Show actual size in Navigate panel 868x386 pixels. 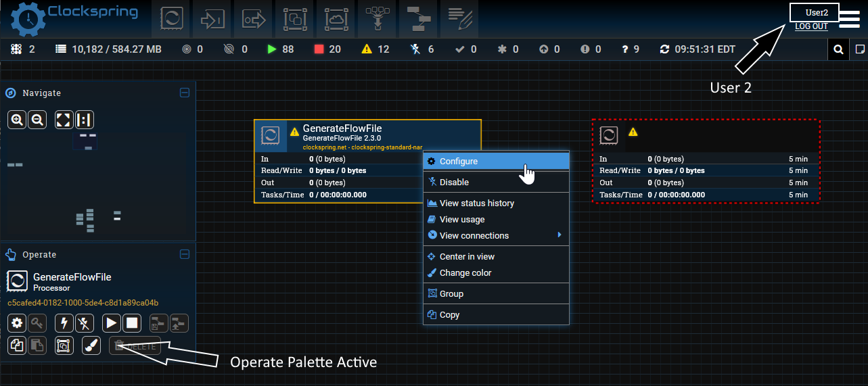85,120
